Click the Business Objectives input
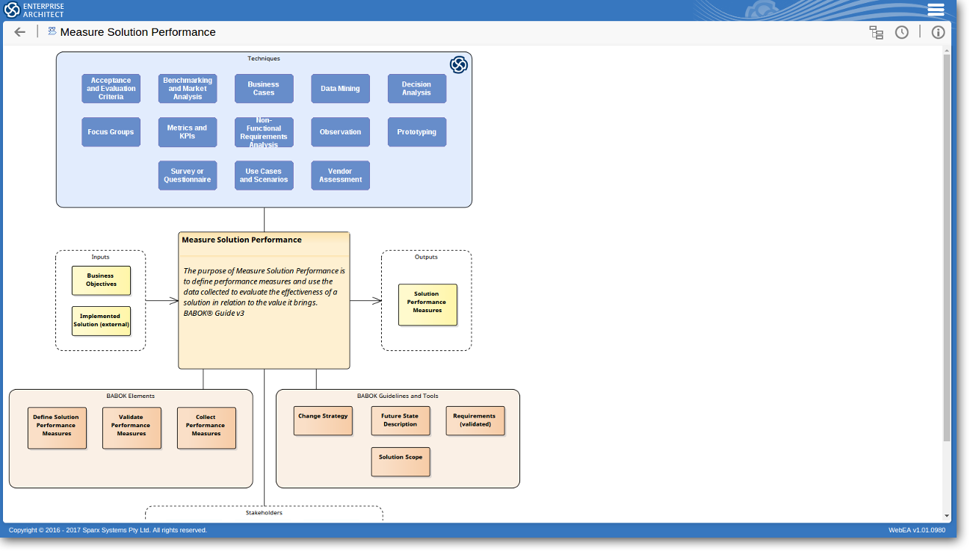The width and height of the screenshot is (979, 560). tap(101, 280)
